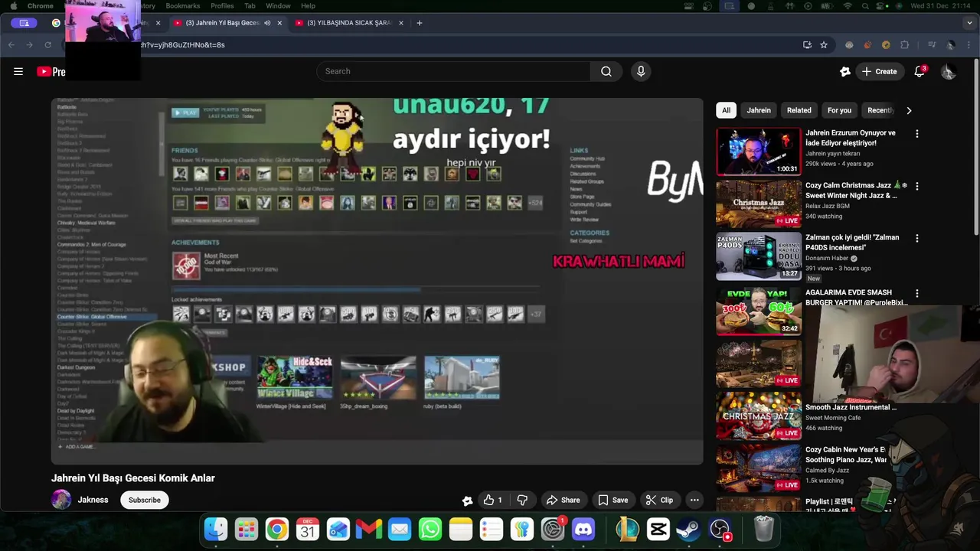
Task: Open Passwords app from the dock
Action: tap(522, 529)
